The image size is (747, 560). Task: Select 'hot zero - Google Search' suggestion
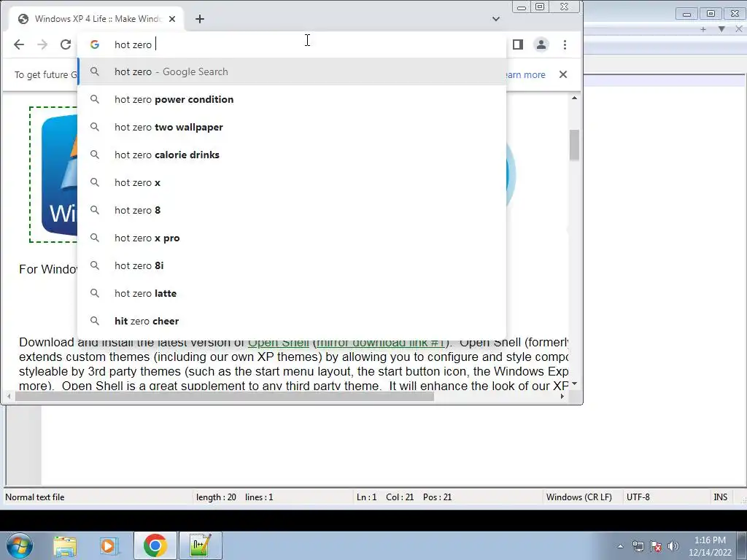pos(292,71)
